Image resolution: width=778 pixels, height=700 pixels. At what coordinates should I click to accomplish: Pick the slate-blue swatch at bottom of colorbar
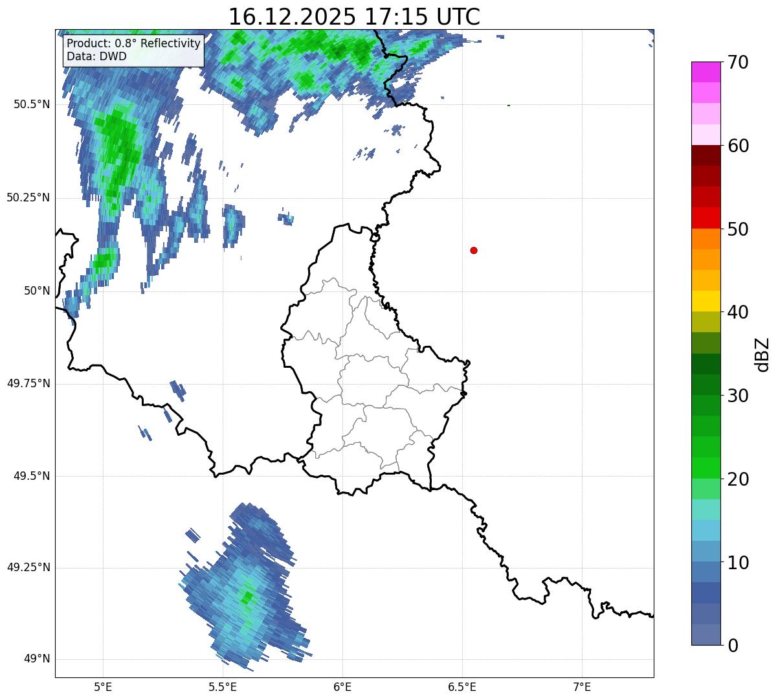click(706, 635)
